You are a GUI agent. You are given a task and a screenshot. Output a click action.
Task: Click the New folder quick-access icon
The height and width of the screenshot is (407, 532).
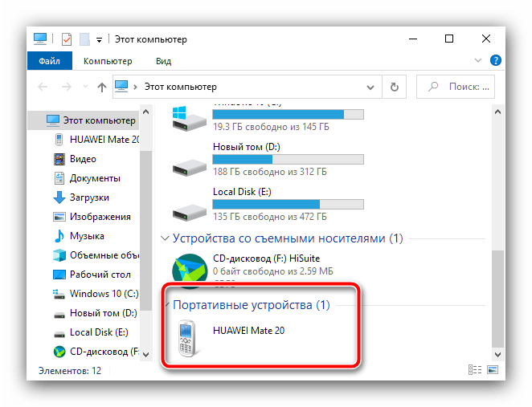tap(84, 39)
